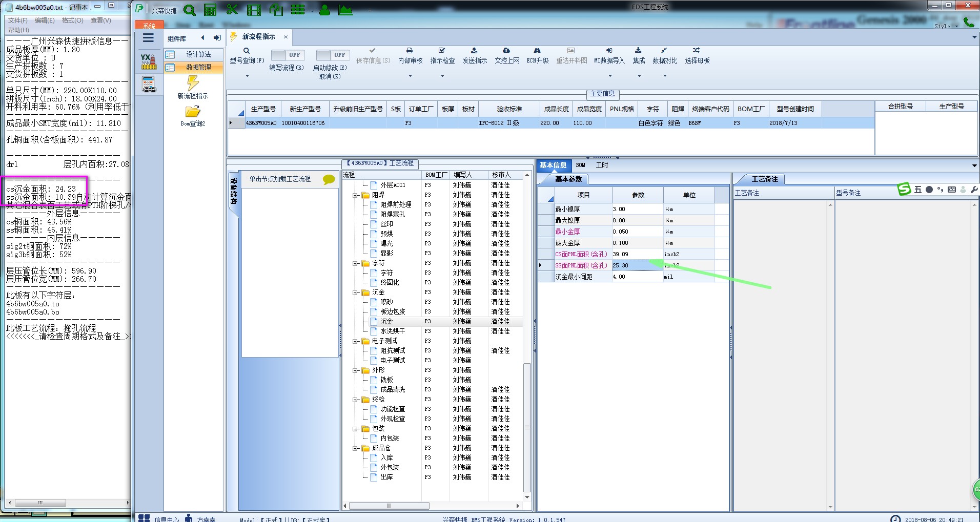Open the 帮助(H) menu in Notepad
Image resolution: width=980 pixels, height=522 pixels.
[x=18, y=30]
